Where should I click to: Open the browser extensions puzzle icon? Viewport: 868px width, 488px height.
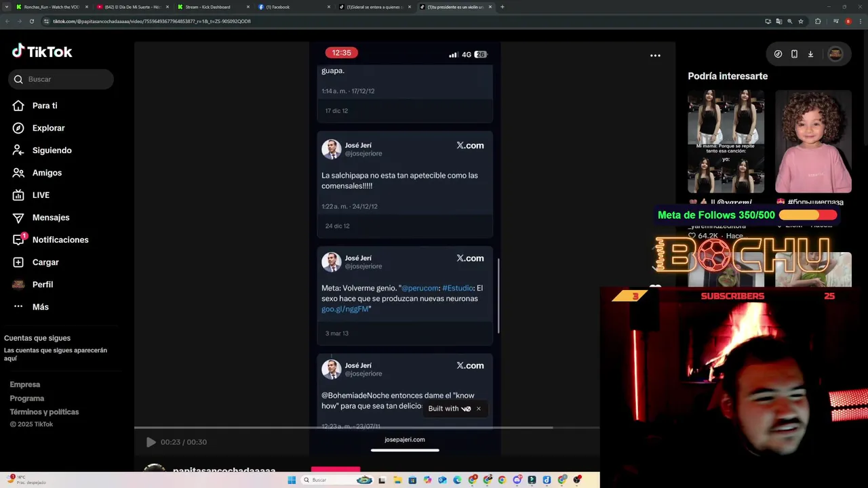[x=818, y=21]
